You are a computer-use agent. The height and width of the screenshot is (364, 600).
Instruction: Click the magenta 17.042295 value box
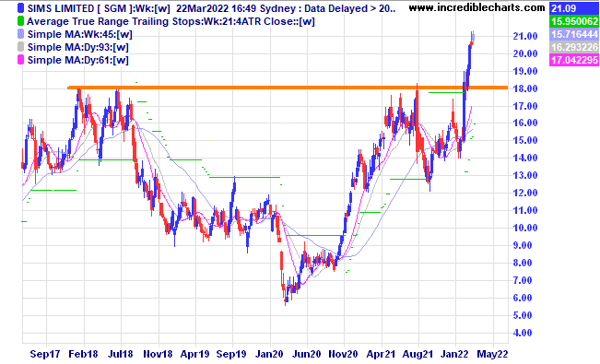point(574,60)
